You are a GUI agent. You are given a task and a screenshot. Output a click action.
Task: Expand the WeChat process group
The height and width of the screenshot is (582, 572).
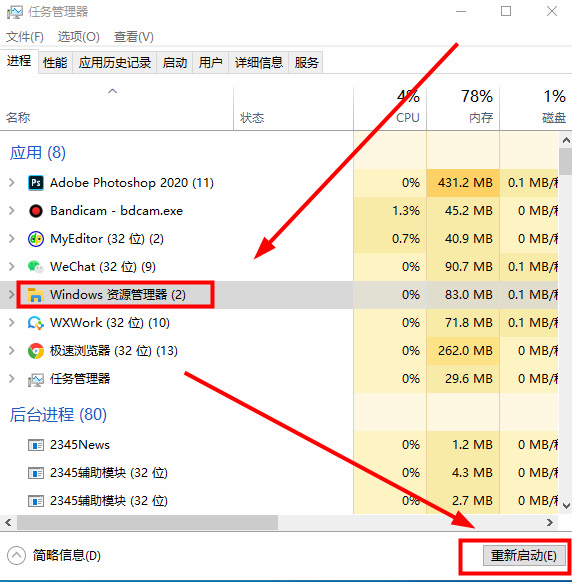pyautogui.click(x=12, y=267)
